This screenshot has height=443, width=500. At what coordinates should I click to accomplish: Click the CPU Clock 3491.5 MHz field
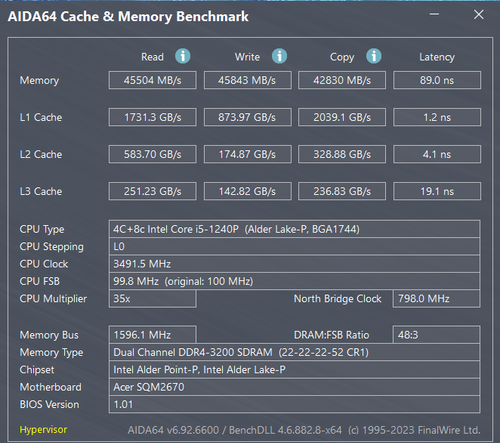(294, 264)
